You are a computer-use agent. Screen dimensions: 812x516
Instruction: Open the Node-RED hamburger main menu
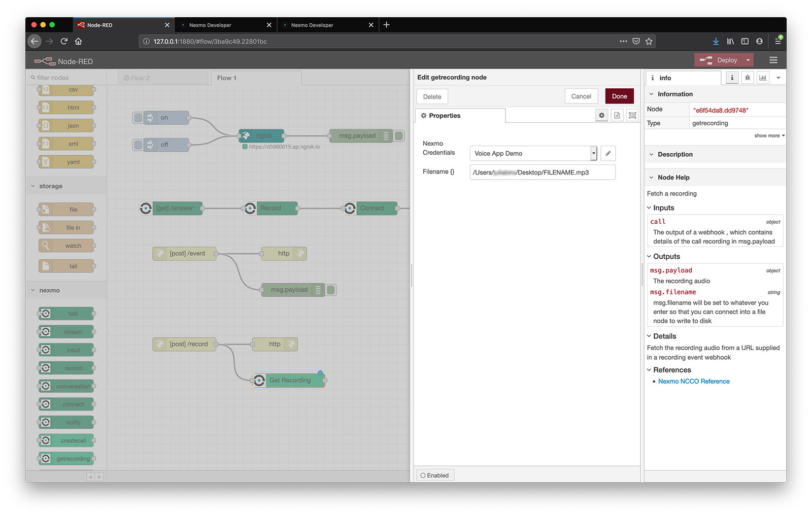click(x=773, y=60)
